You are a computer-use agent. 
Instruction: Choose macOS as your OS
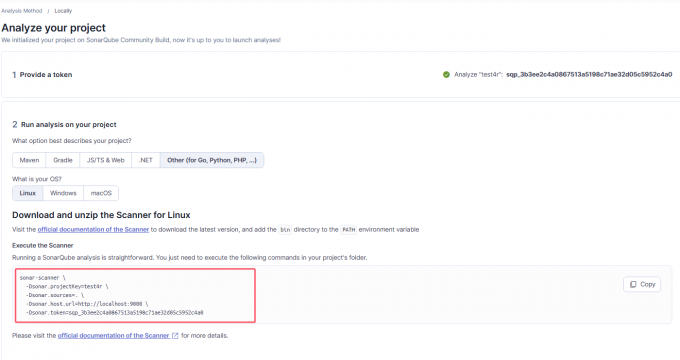click(x=101, y=193)
